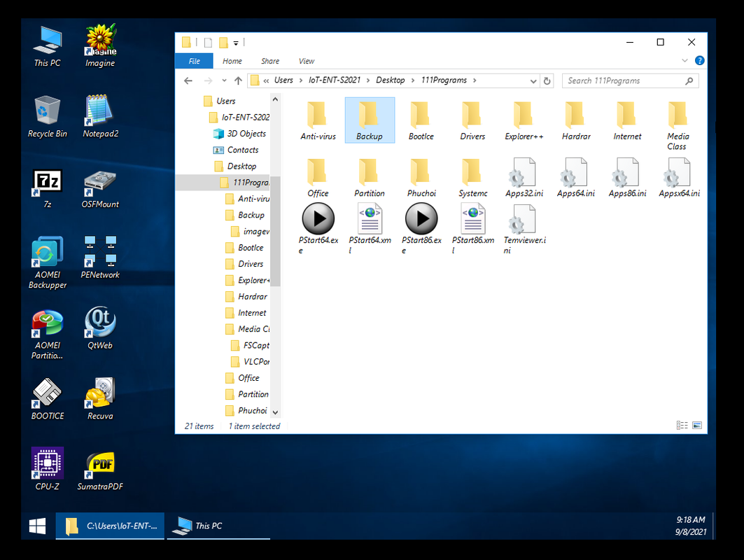Select the Explorer++ folder in file pane
This screenshot has width=744, height=560.
(524, 121)
